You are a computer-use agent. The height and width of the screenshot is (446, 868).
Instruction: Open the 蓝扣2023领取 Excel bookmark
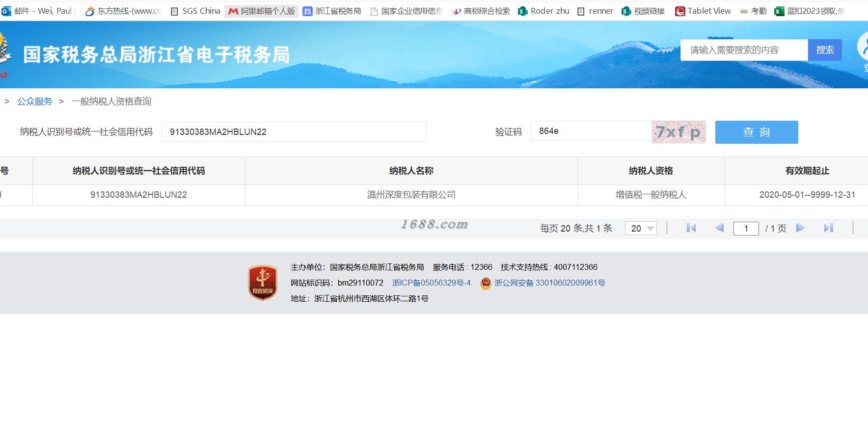[x=809, y=11]
